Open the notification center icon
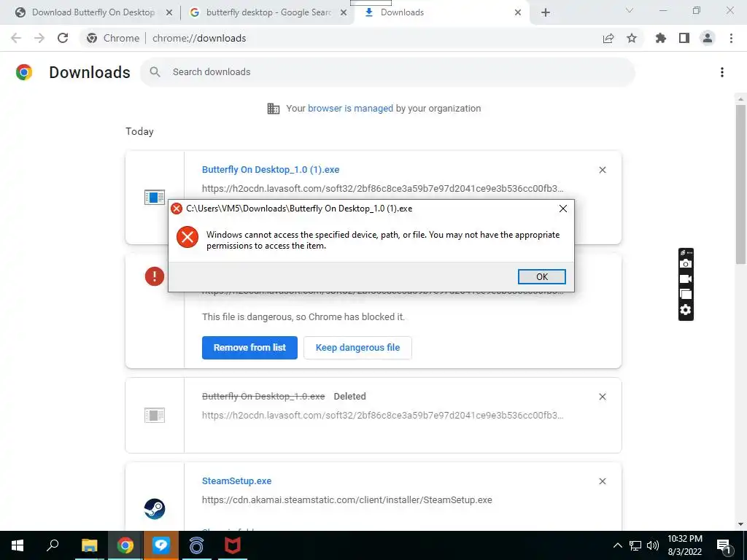This screenshot has height=560, width=747. click(724, 545)
